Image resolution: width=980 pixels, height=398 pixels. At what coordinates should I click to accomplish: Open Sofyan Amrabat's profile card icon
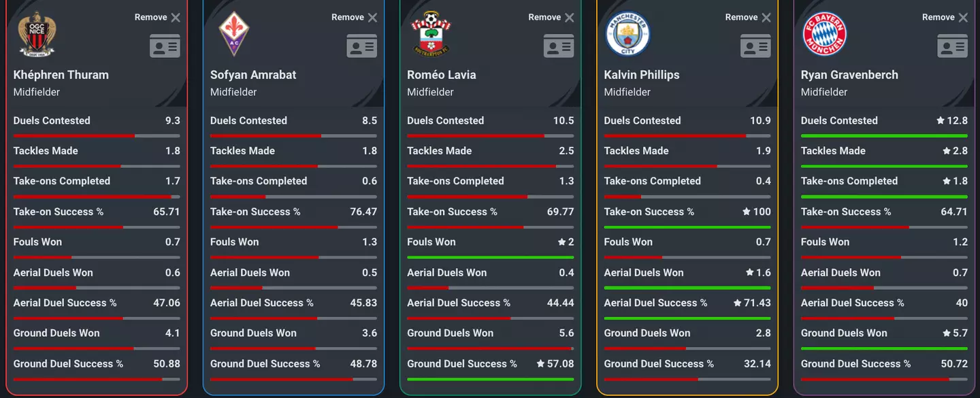coord(361,46)
